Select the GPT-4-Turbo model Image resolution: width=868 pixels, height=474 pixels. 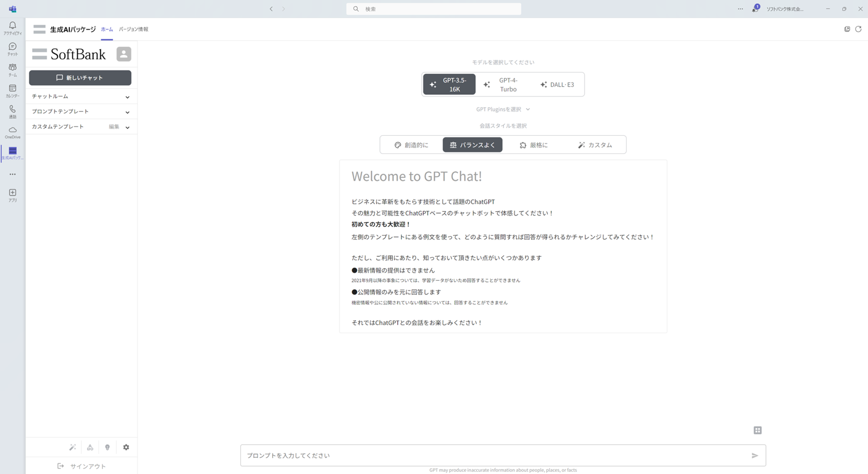[503, 85]
